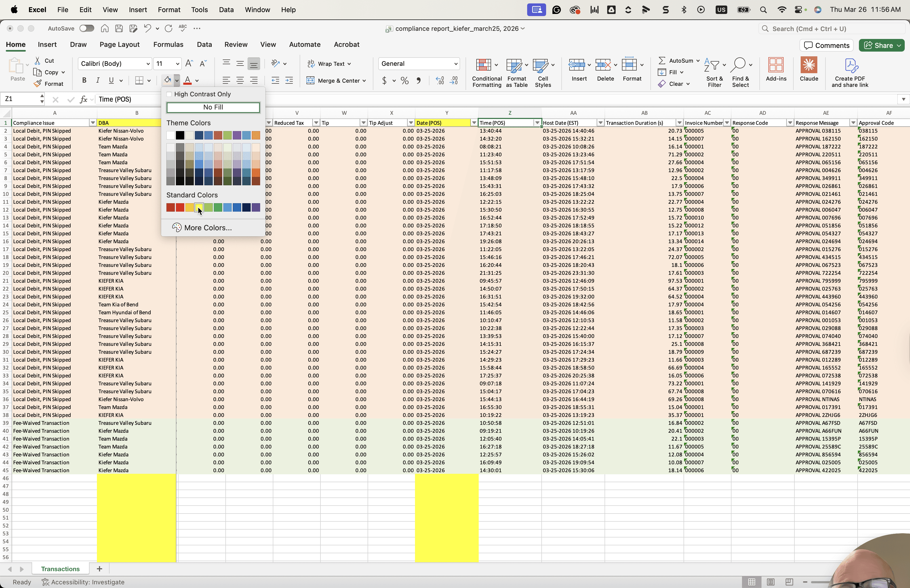Click the Increase Font Size icon
Viewport: 910px width, 588px height.
[x=189, y=63]
